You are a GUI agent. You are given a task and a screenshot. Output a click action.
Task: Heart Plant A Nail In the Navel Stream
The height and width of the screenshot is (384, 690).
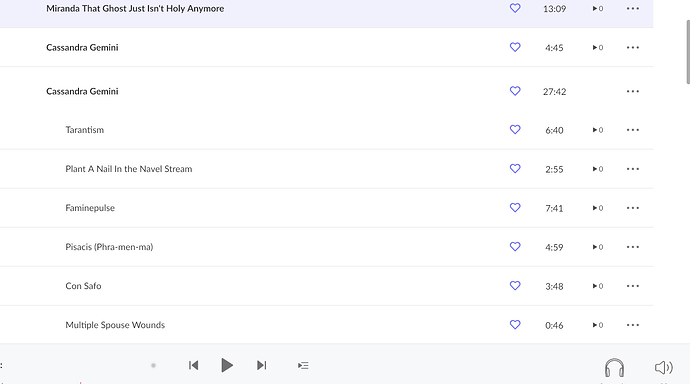point(515,169)
